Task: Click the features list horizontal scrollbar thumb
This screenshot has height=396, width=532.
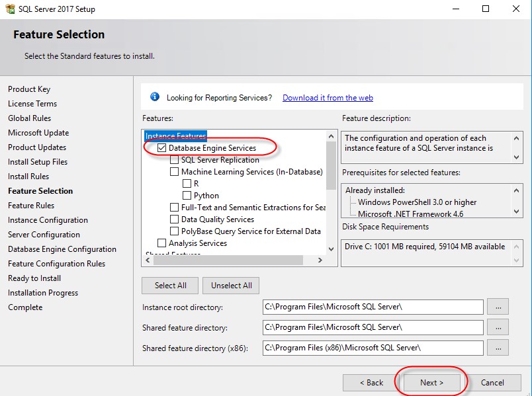Action: (x=228, y=260)
